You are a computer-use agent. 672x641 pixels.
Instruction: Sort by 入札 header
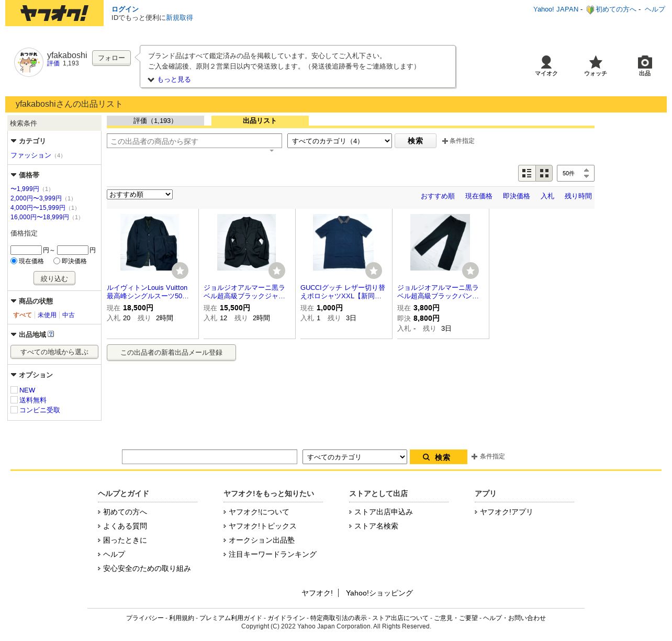pos(547,196)
